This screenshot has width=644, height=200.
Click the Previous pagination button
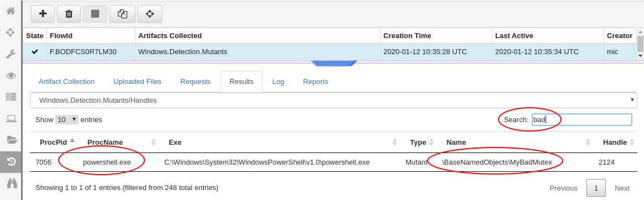click(x=563, y=188)
